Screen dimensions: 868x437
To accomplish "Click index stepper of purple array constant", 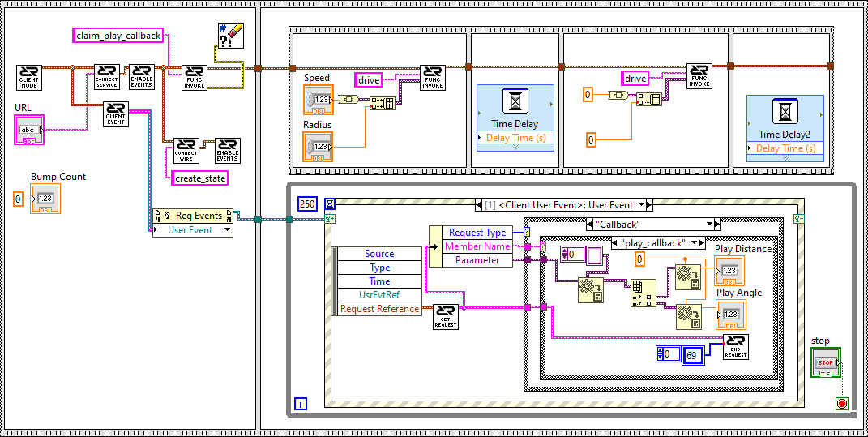I will [x=565, y=255].
